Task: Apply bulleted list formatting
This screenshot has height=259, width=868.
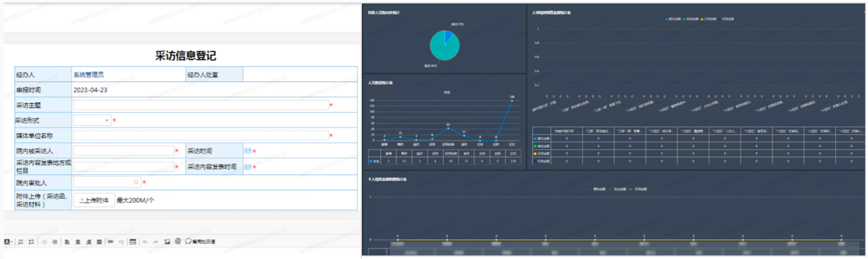Action: pos(31,242)
